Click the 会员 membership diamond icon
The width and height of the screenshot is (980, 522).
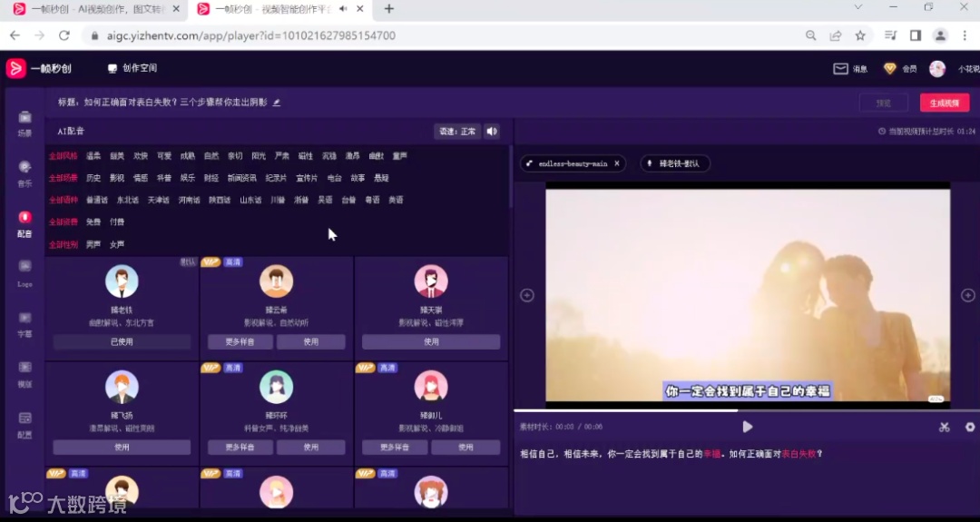[x=889, y=69]
